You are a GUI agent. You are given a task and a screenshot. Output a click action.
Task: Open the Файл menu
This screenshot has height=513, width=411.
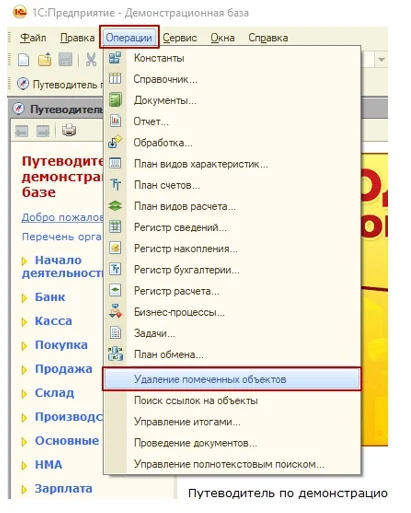33,38
